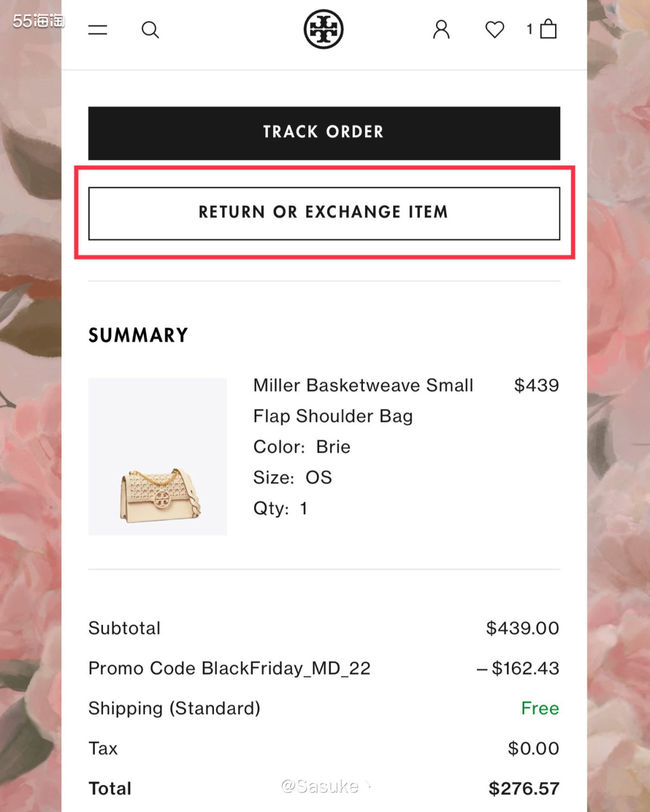Select the Promo Code BlackFriday_MD_22 line
Screen dimensions: 650x812
(x=229, y=669)
